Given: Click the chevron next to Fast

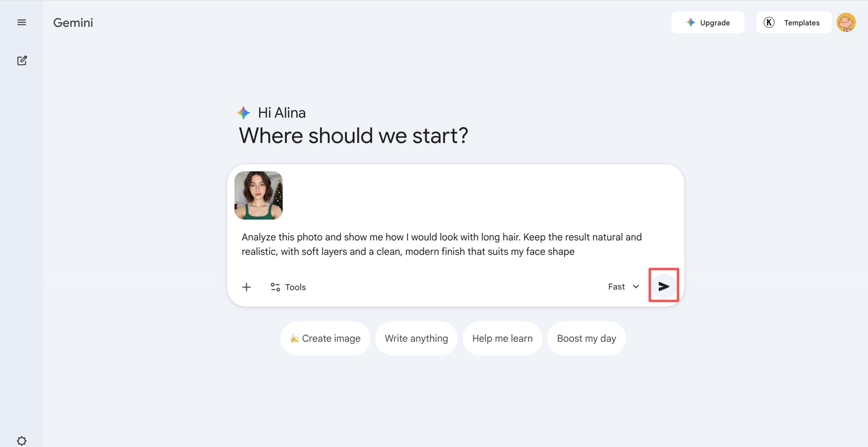Looking at the screenshot, I should point(636,287).
